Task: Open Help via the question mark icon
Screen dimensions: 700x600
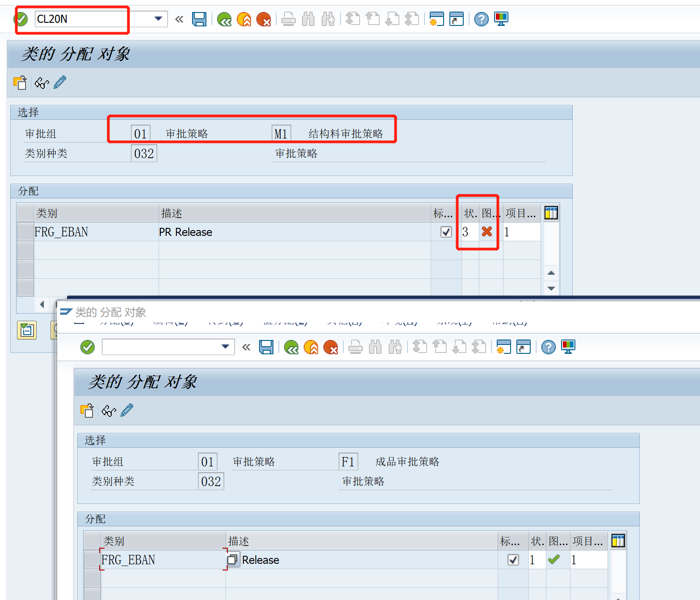Action: [481, 19]
